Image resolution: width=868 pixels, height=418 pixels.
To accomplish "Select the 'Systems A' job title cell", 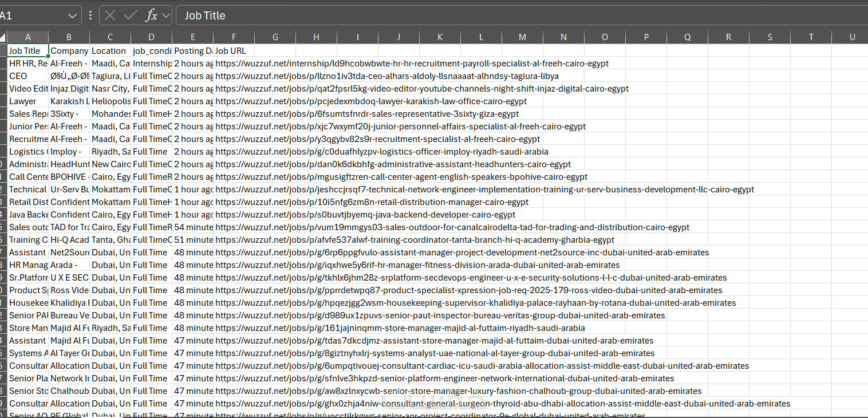I will (28, 353).
